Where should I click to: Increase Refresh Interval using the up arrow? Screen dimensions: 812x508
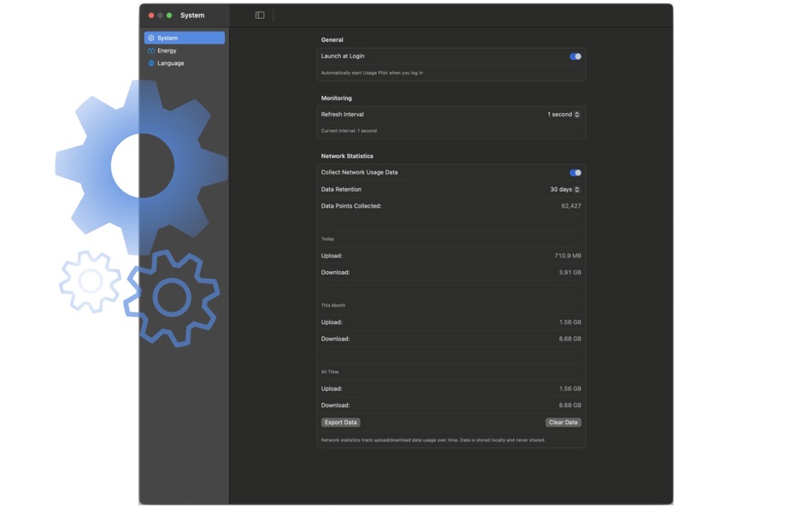[x=576, y=111]
